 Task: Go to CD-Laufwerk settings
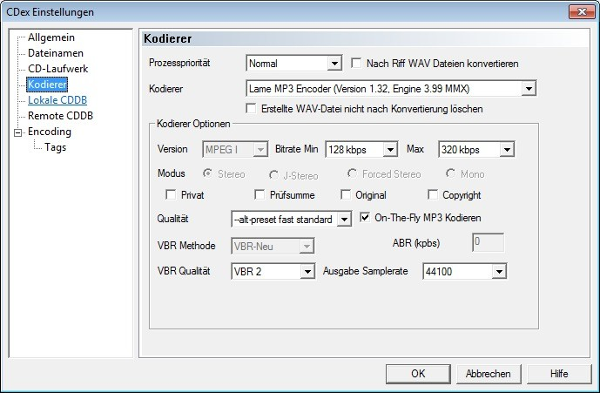[58, 68]
